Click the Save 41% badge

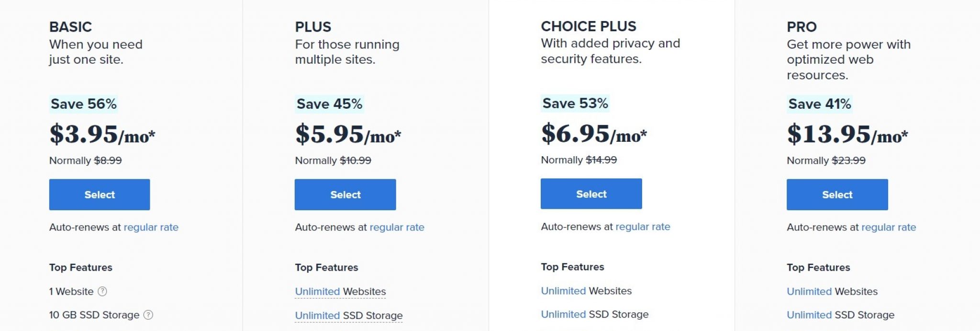(x=819, y=104)
